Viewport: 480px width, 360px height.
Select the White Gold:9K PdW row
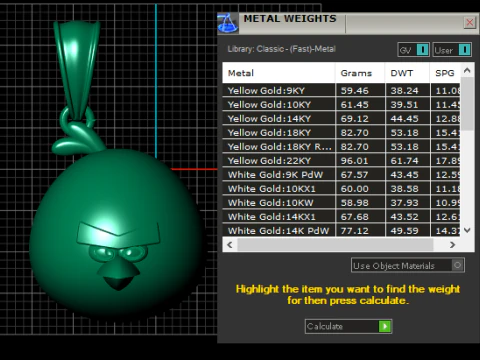point(341,175)
